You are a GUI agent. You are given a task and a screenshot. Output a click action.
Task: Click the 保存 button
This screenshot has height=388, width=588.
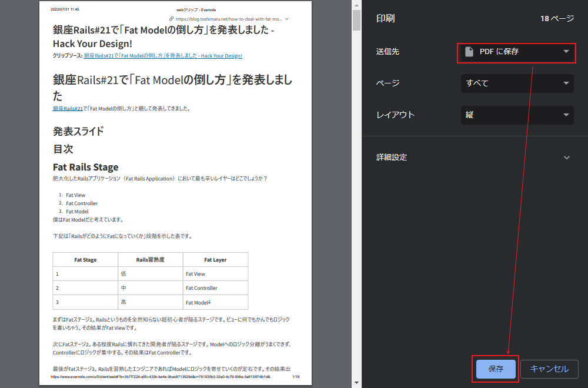[496, 369]
